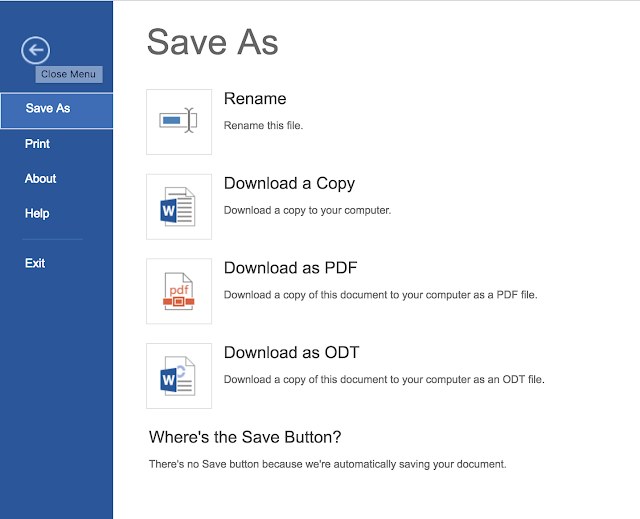Click 'Download a copy to your computer.' text
Viewport: 640px width, 519px height.
[x=307, y=211]
